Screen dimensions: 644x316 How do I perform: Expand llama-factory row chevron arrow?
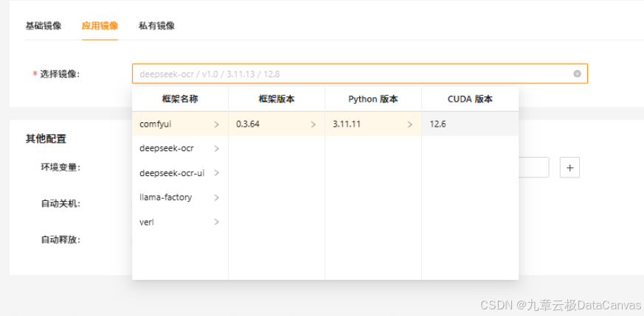click(x=216, y=198)
